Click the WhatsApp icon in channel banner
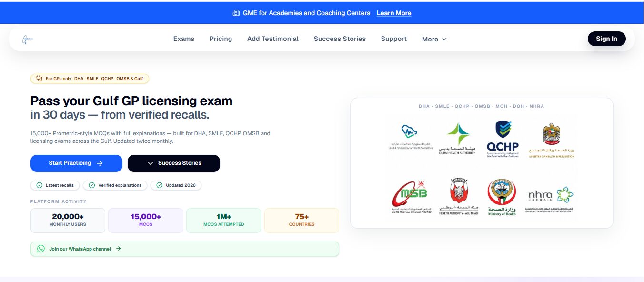Image resolution: width=644 pixels, height=282 pixels. 41,249
